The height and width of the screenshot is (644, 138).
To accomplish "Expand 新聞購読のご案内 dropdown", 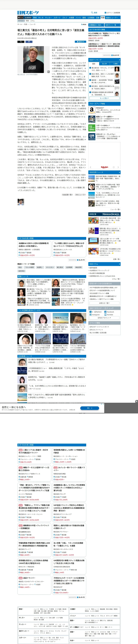I will point(96,25).
